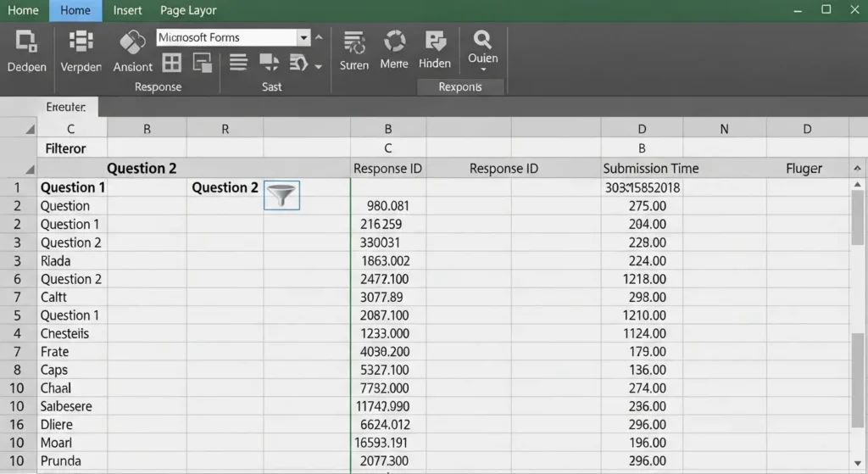868x474 pixels.
Task: Click the funnel filter icon beside Question 2
Action: pyautogui.click(x=281, y=196)
